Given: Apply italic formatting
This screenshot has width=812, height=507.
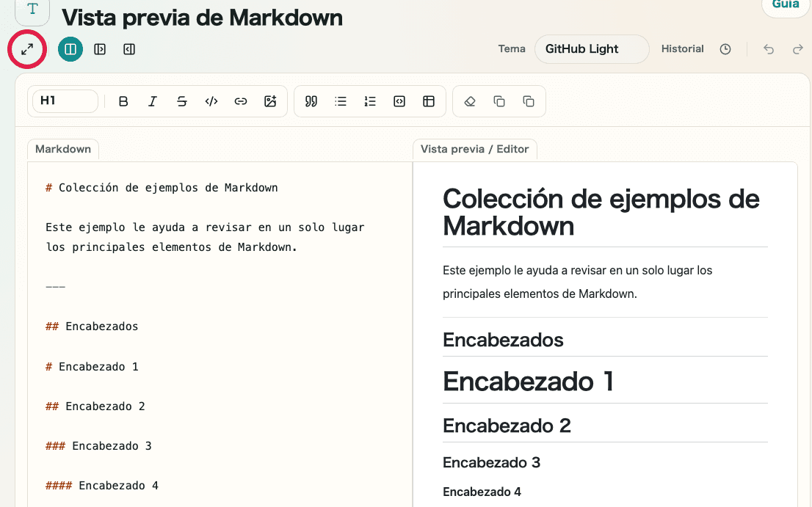Looking at the screenshot, I should pos(153,101).
